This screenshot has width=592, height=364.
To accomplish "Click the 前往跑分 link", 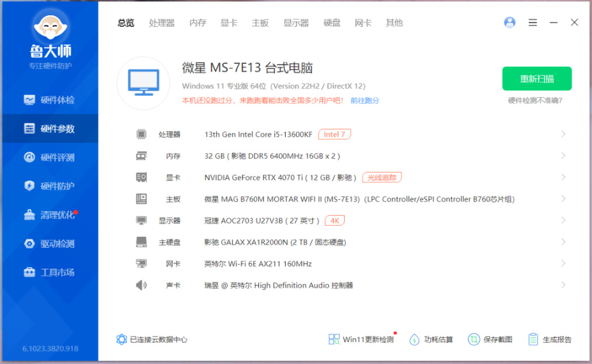I will [365, 100].
